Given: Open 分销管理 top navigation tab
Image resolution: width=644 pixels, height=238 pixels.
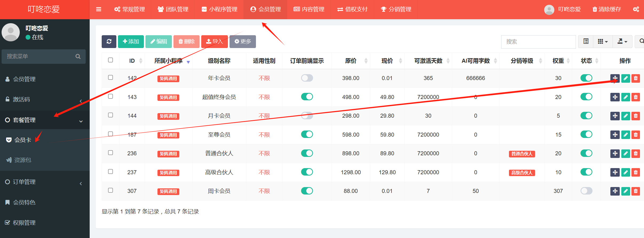Looking at the screenshot, I should 396,9.
